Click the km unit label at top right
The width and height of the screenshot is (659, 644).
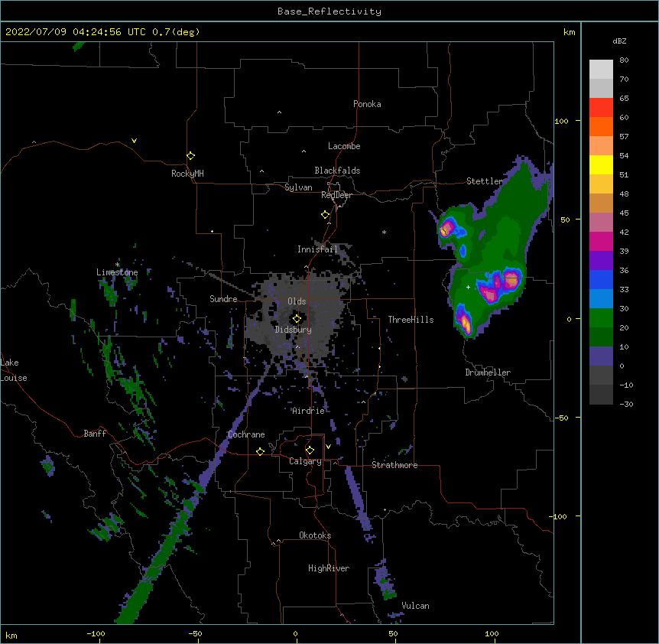click(569, 32)
